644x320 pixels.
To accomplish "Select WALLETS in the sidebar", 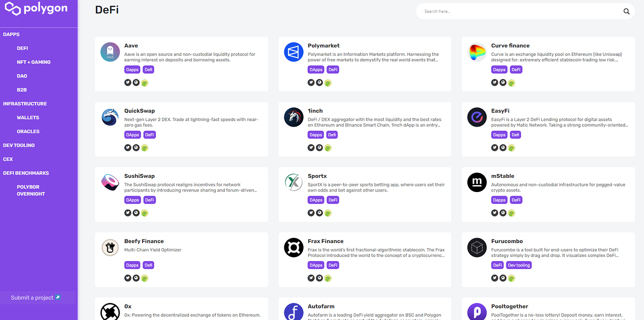I will [x=28, y=117].
